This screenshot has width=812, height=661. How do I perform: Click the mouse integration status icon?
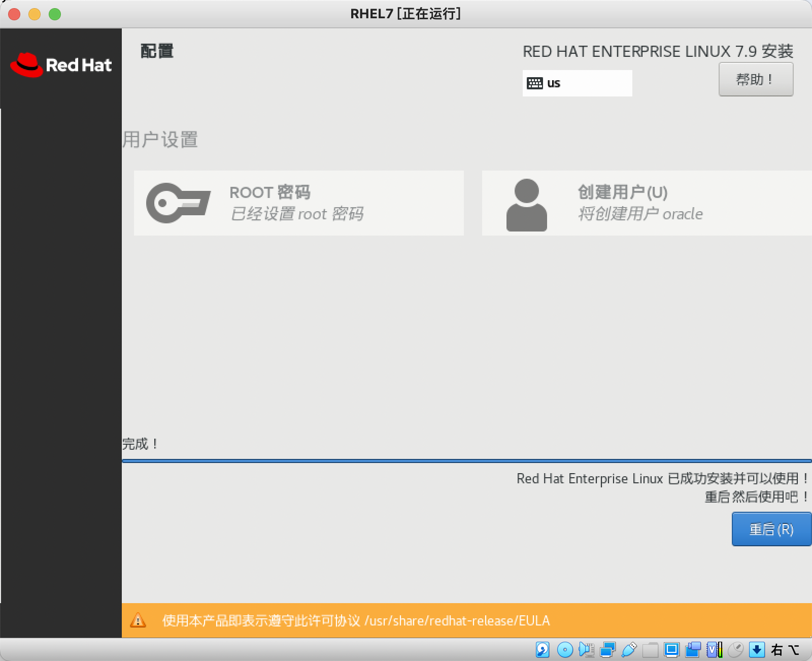735,649
